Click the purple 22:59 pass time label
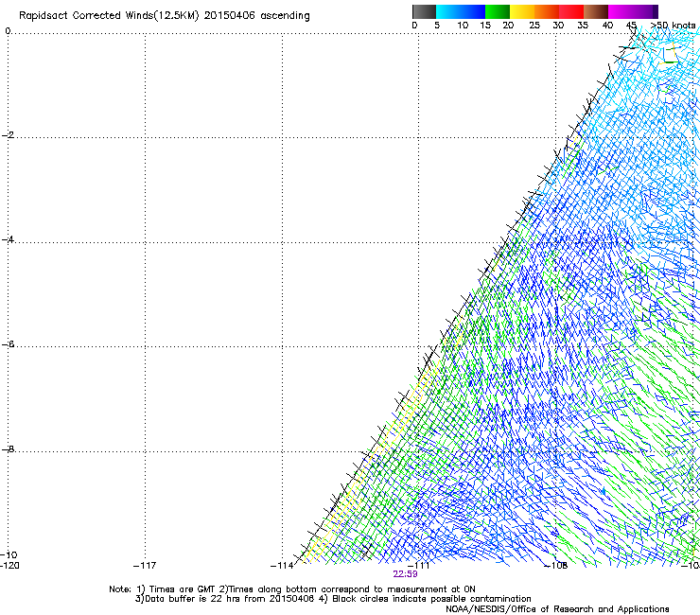The width and height of the screenshot is (700, 615). [x=406, y=574]
